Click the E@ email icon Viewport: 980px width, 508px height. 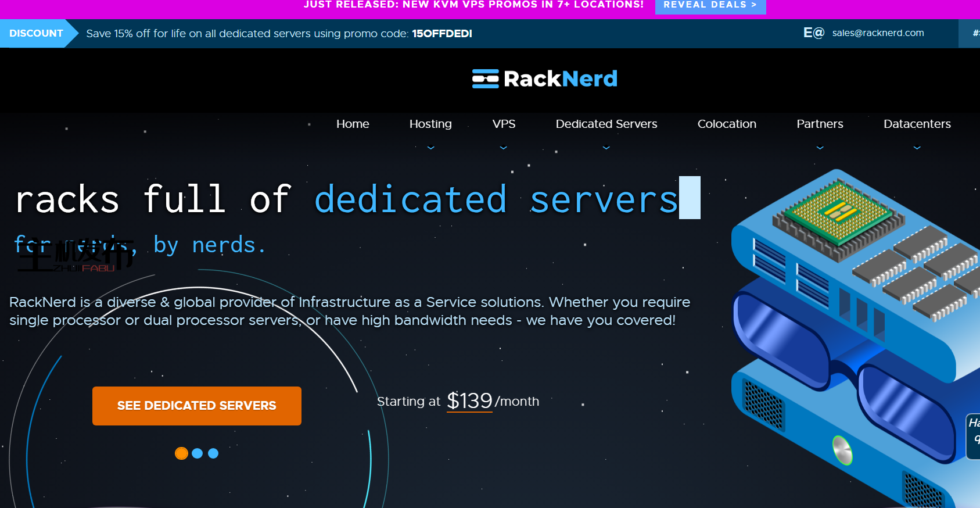point(813,33)
